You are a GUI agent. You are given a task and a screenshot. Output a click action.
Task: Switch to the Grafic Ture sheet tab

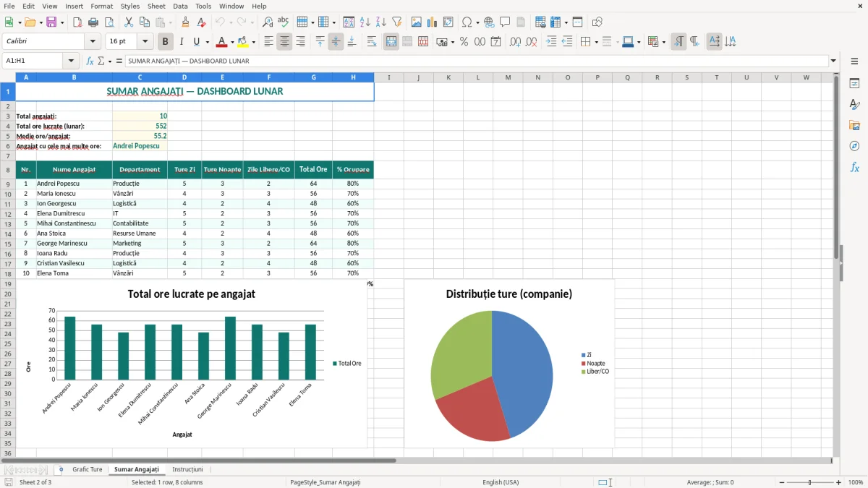87,469
